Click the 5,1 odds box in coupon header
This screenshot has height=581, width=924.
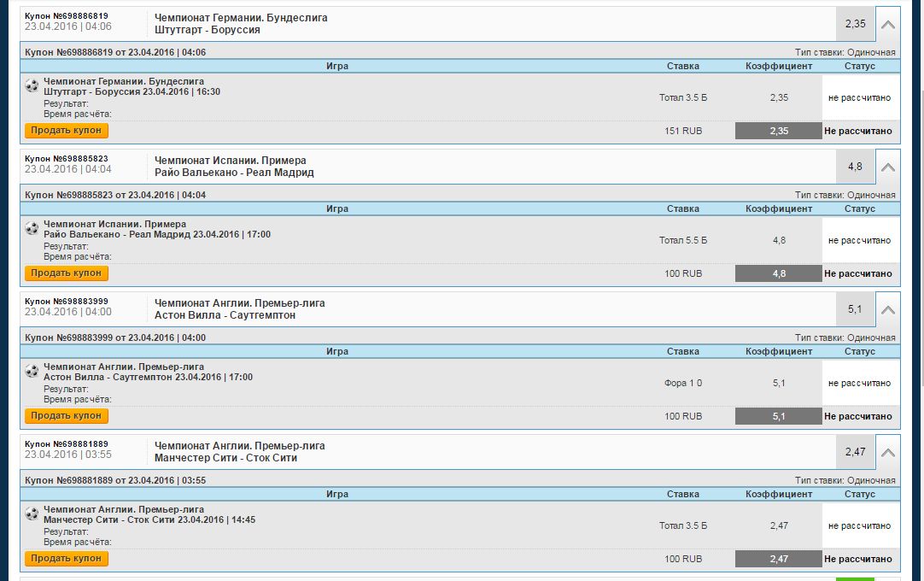click(x=855, y=309)
